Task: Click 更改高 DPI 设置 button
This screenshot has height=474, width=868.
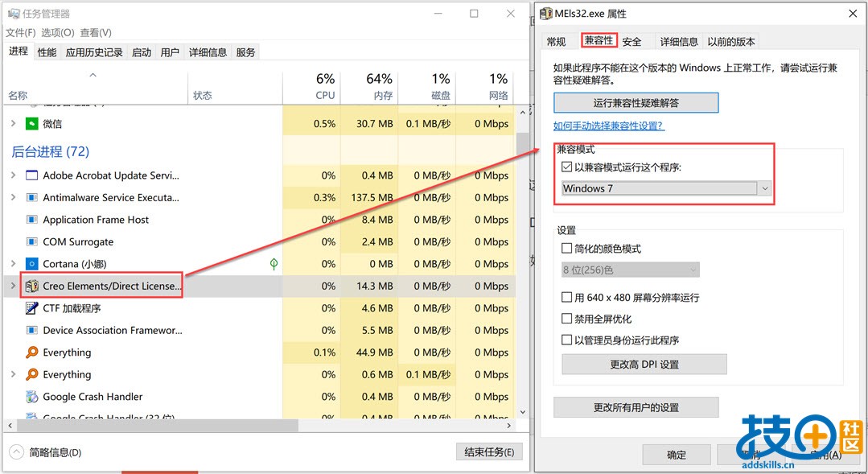Action: click(x=644, y=365)
